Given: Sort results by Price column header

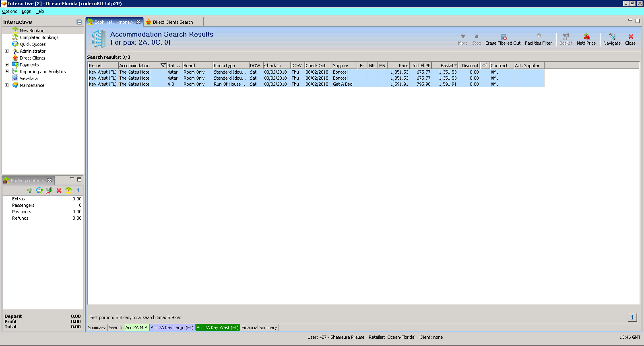Looking at the screenshot, I should [x=398, y=66].
